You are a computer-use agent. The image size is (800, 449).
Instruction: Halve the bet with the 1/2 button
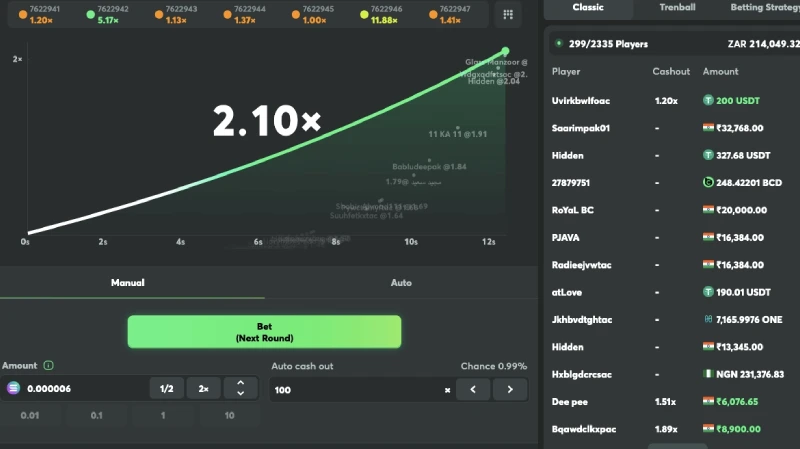click(166, 389)
